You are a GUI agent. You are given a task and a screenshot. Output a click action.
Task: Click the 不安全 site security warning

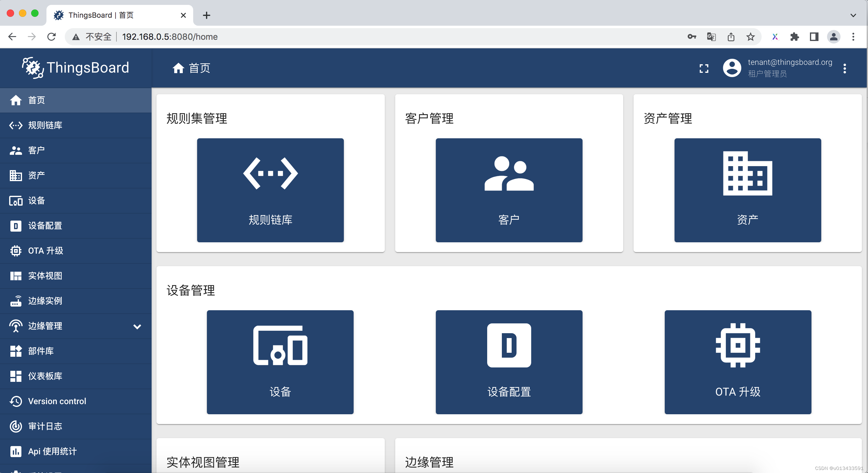[x=92, y=36]
